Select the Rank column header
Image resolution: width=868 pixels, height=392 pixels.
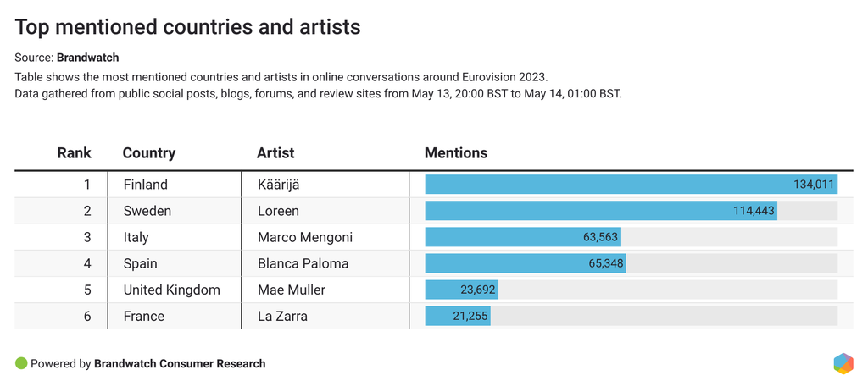[74, 153]
